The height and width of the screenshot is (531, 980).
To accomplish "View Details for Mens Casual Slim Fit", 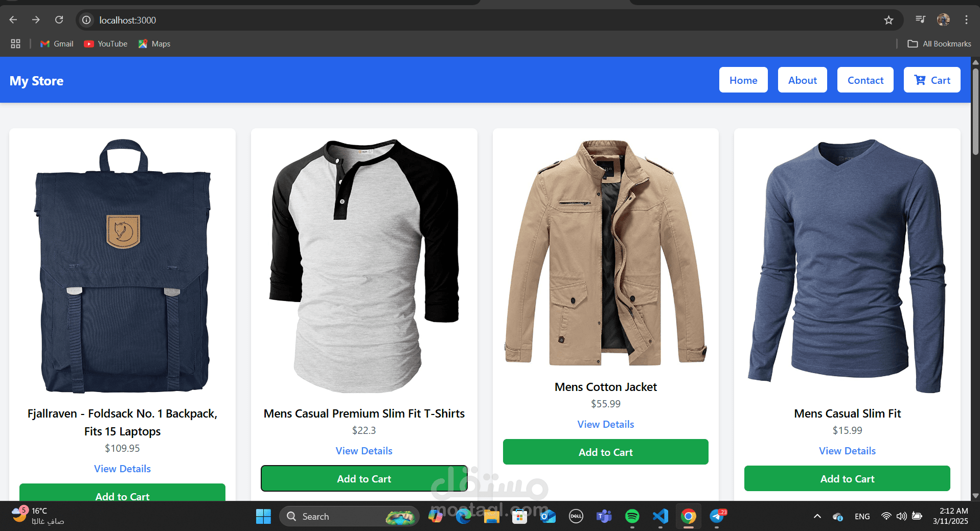I will 847,451.
